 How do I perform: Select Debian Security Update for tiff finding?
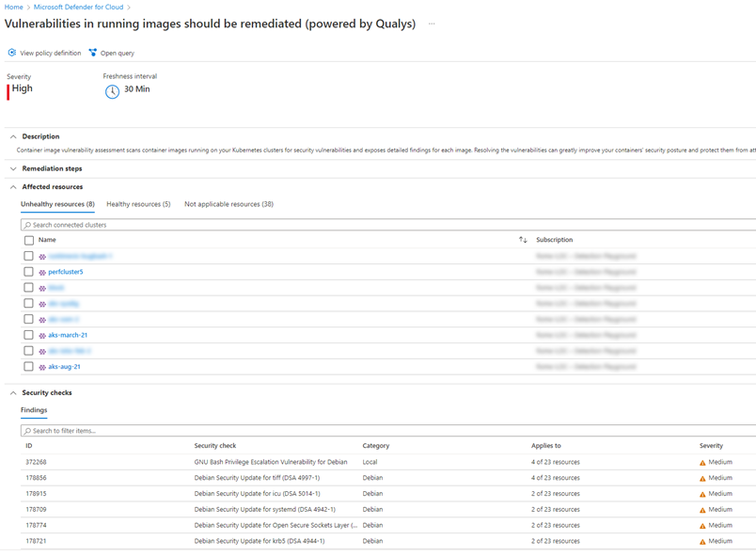(257, 478)
